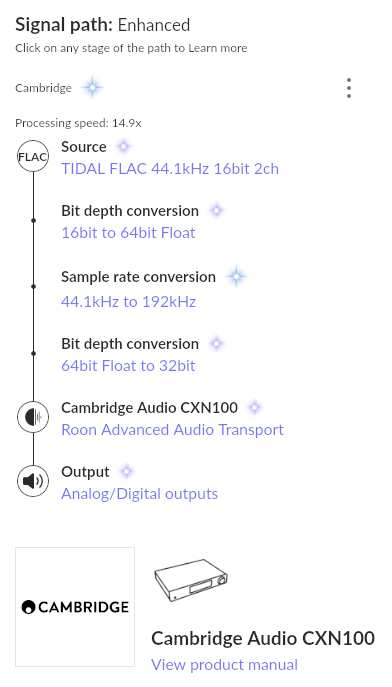Click Roon Advanced Audio Transport link
The image size is (392, 687).
point(173,429)
